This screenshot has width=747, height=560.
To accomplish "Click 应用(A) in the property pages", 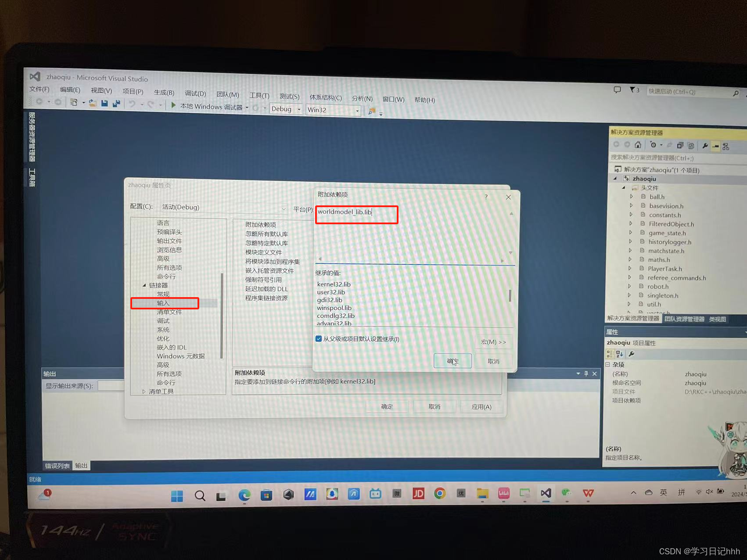I will coord(481,407).
